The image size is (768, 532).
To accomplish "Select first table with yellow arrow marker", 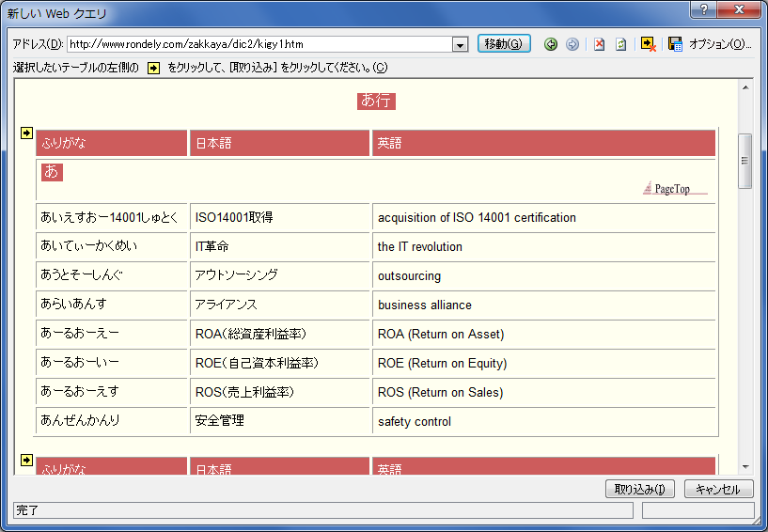I will click(x=26, y=133).
